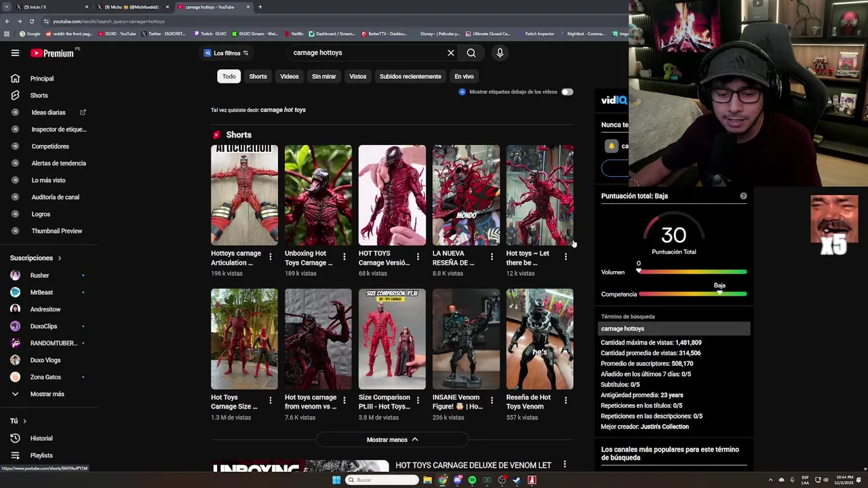The image size is (868, 488).
Task: Click the browser address bar URL
Action: coord(108,22)
